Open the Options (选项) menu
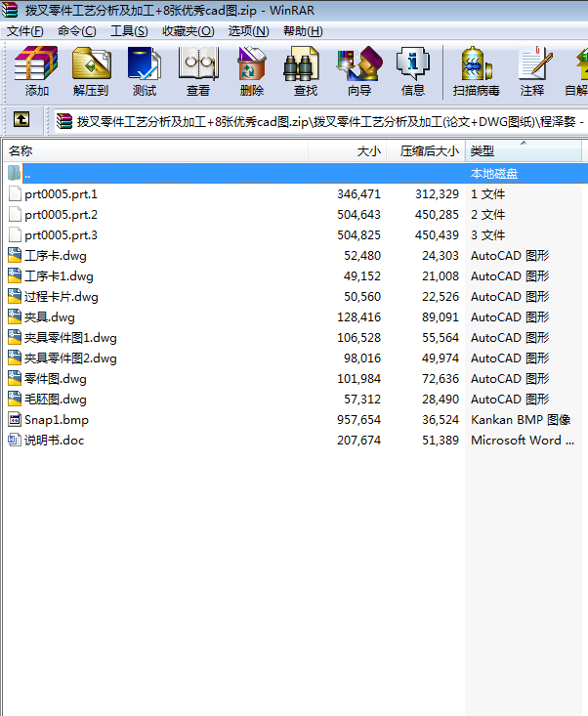 pyautogui.click(x=248, y=31)
